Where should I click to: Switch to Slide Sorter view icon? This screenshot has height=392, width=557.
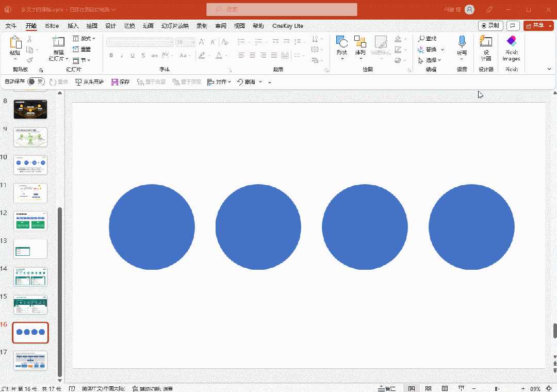[429, 388]
